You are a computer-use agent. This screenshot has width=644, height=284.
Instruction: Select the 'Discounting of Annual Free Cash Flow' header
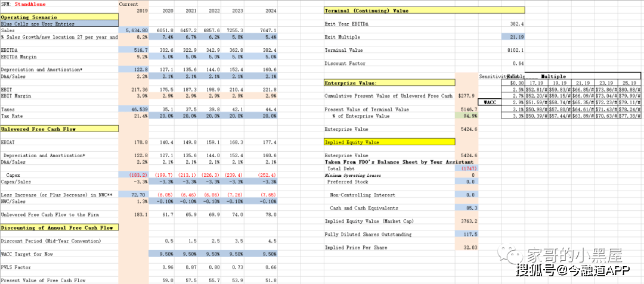tap(59, 228)
